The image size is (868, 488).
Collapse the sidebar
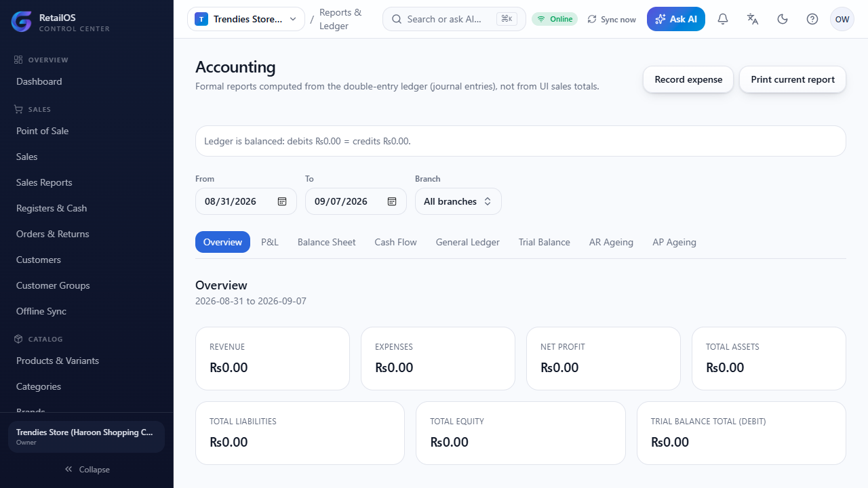[x=87, y=470]
